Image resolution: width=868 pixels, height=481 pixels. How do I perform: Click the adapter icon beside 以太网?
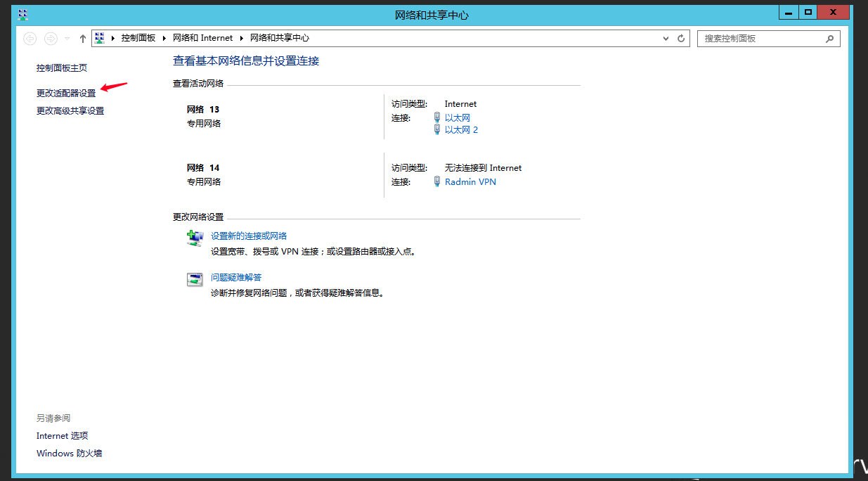point(437,117)
